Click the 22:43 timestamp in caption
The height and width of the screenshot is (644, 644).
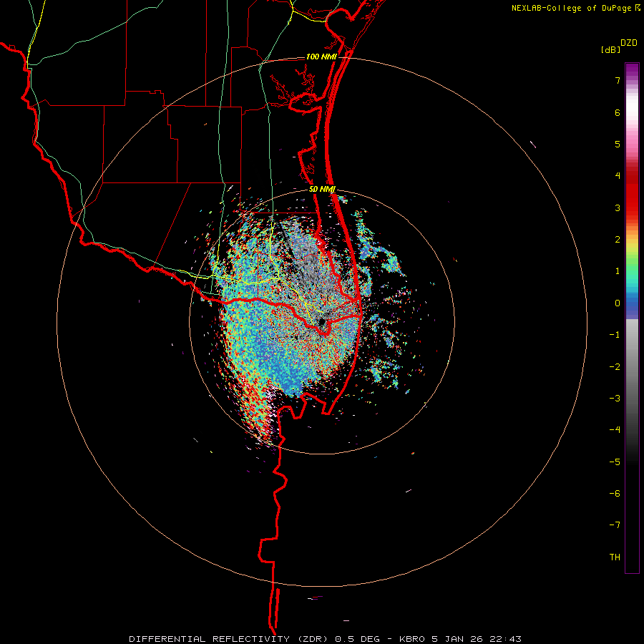pyautogui.click(x=507, y=639)
